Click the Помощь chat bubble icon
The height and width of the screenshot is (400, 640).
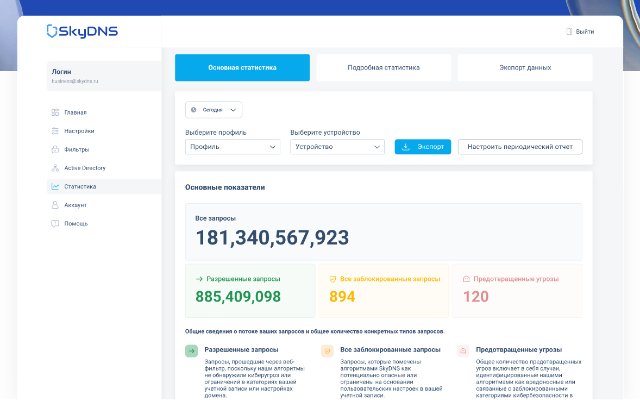pyautogui.click(x=55, y=223)
